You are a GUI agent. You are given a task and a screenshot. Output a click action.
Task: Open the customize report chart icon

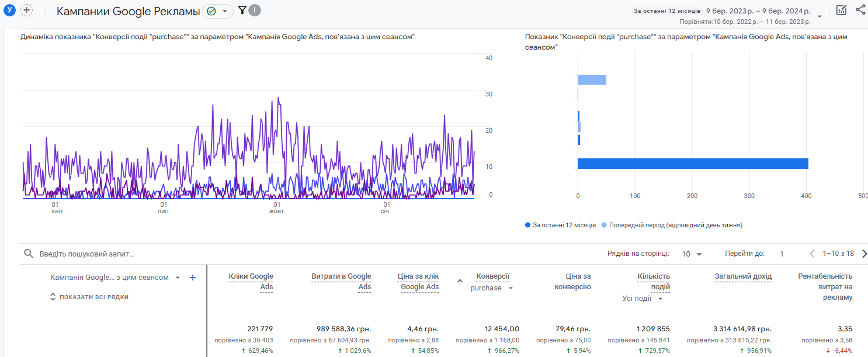(841, 10)
